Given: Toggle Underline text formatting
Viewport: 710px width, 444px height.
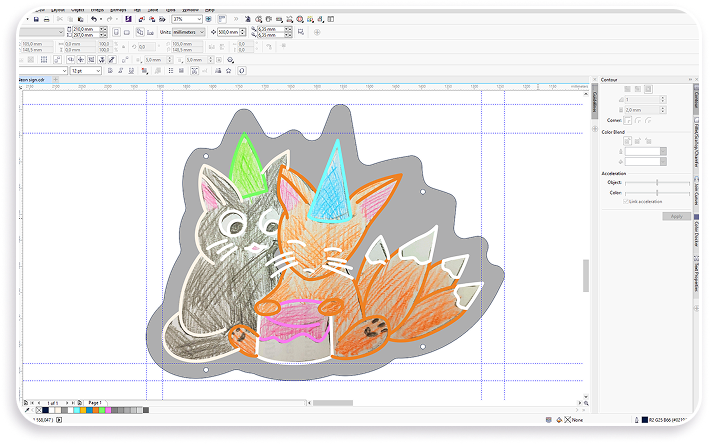Looking at the screenshot, I should 131,71.
